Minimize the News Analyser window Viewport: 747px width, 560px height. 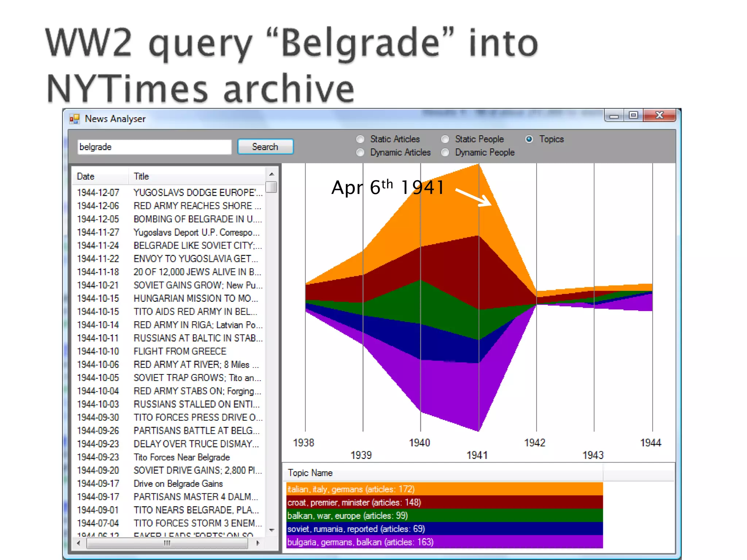click(x=614, y=116)
